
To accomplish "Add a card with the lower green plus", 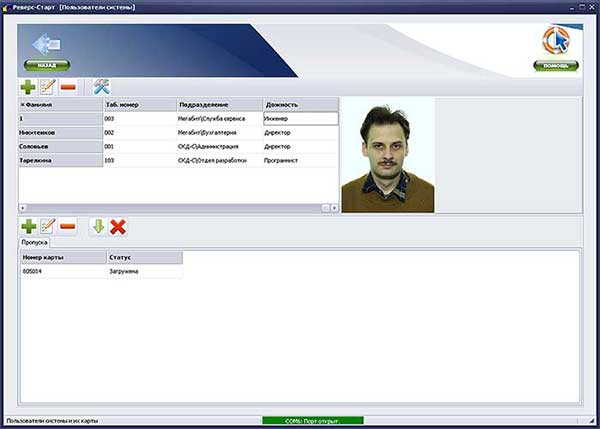I will click(x=29, y=226).
